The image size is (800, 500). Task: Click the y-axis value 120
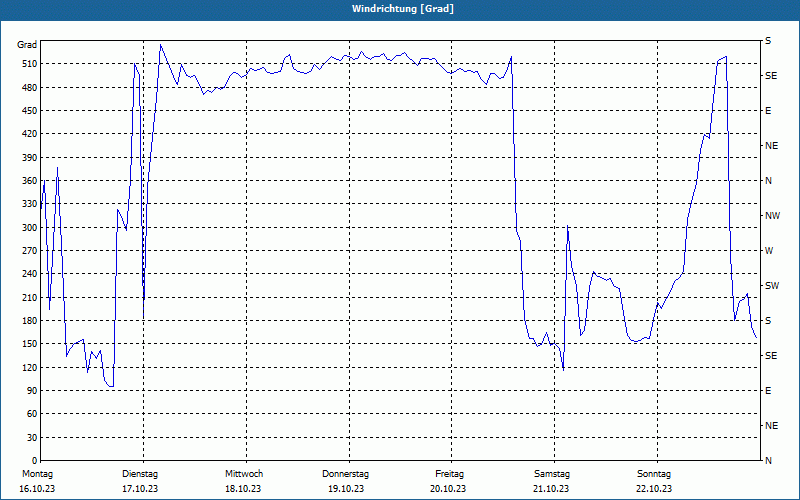29,367
